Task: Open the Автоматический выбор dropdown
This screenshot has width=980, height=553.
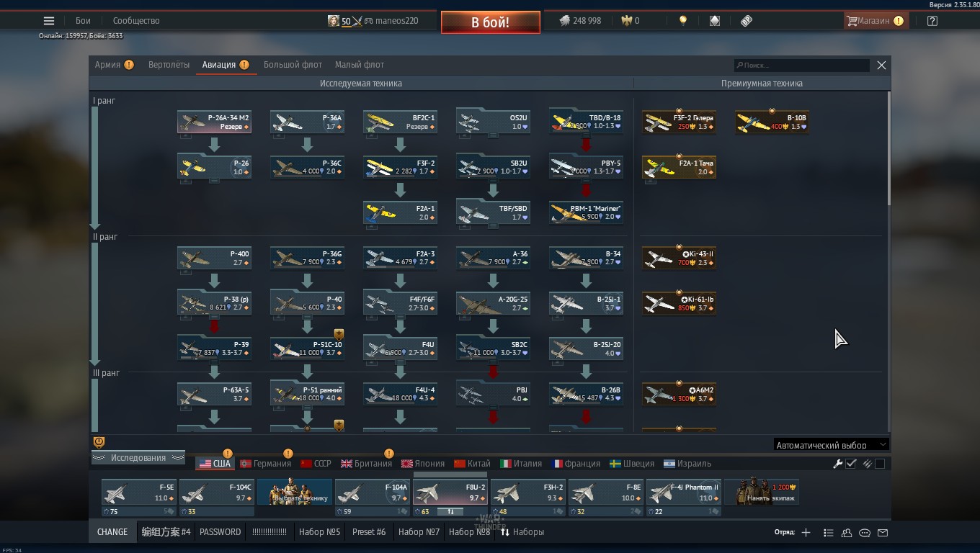Action: [831, 445]
